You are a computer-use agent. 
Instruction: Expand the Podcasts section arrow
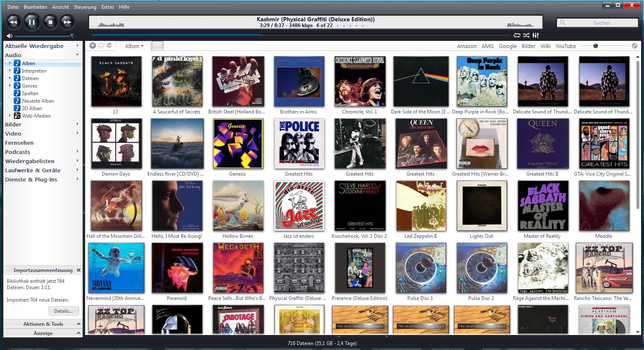tap(78, 152)
